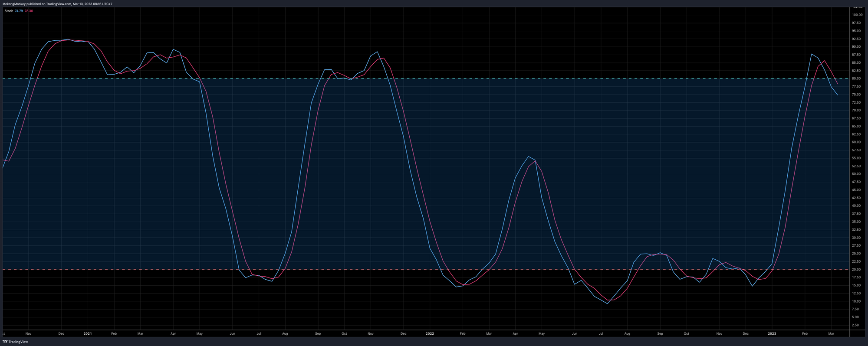Click the 50.00 price scale label

click(857, 174)
